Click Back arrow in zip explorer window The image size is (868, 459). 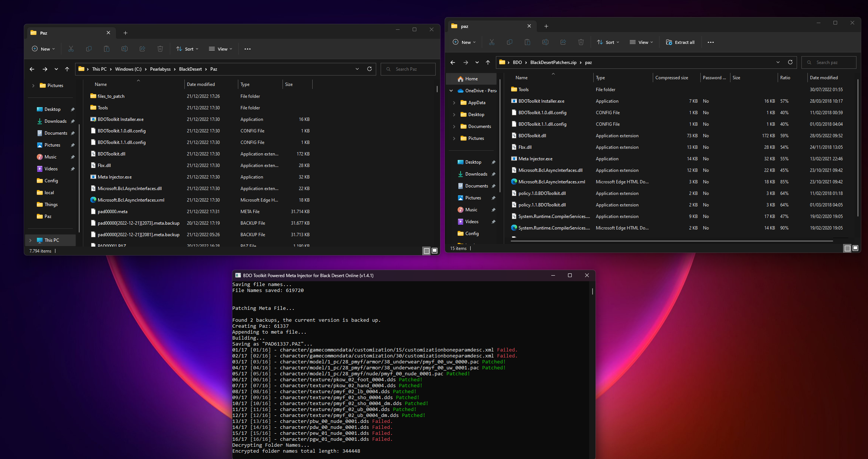point(452,62)
